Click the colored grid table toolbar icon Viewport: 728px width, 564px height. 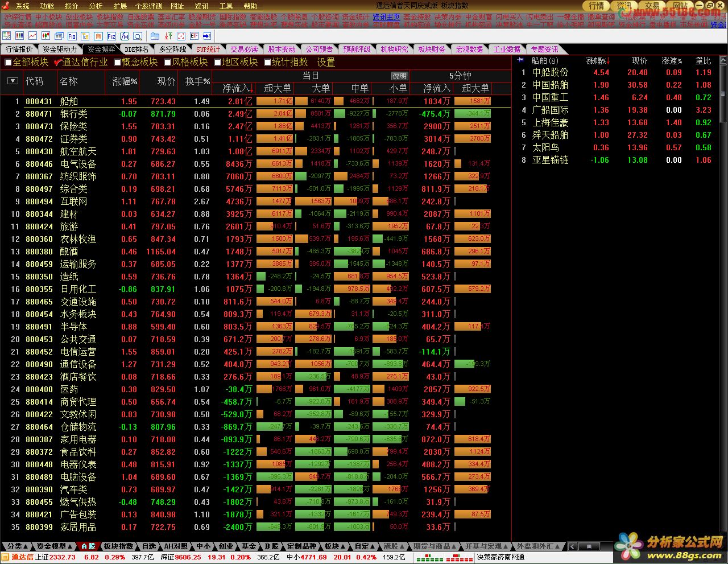pyautogui.click(x=19, y=35)
